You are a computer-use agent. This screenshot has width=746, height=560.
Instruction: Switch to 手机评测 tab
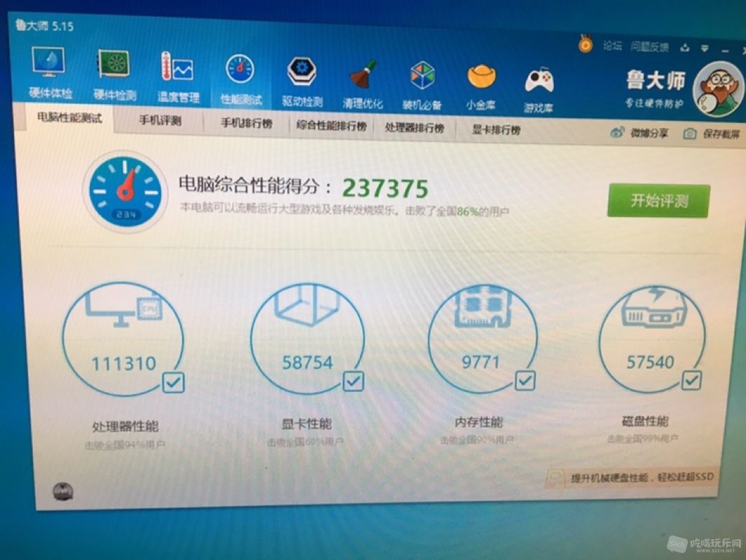[x=160, y=120]
